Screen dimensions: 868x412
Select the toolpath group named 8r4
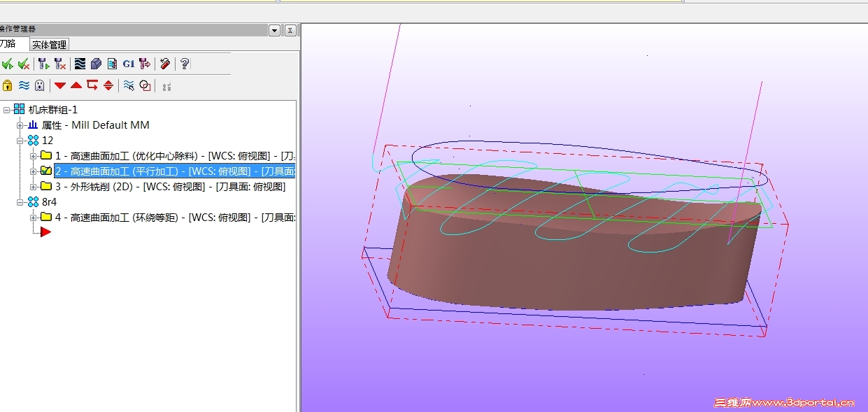tap(49, 202)
